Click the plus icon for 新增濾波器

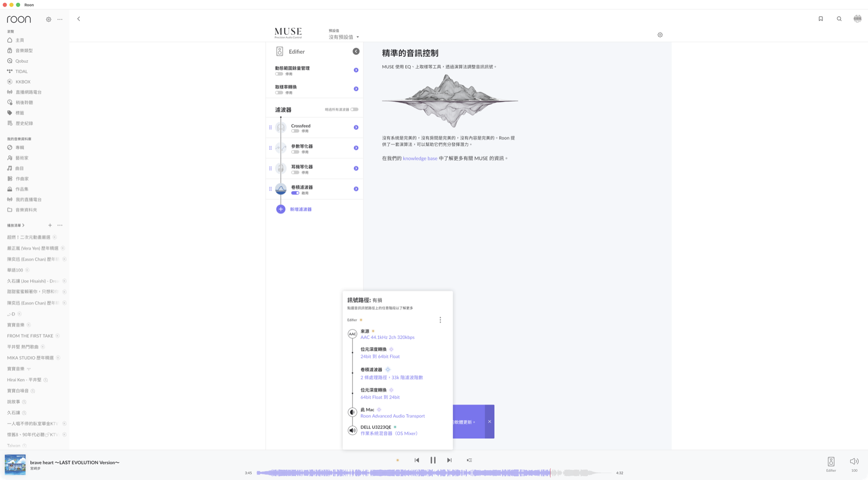280,209
